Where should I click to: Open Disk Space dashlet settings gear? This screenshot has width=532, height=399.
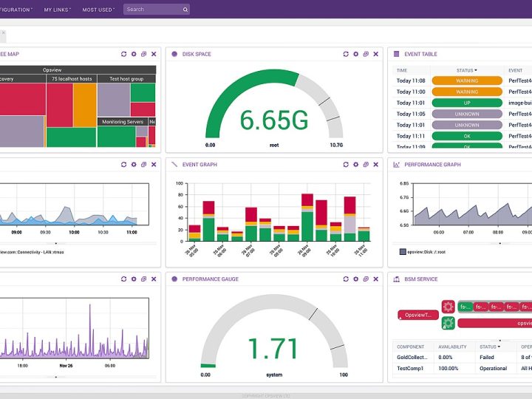click(x=355, y=54)
